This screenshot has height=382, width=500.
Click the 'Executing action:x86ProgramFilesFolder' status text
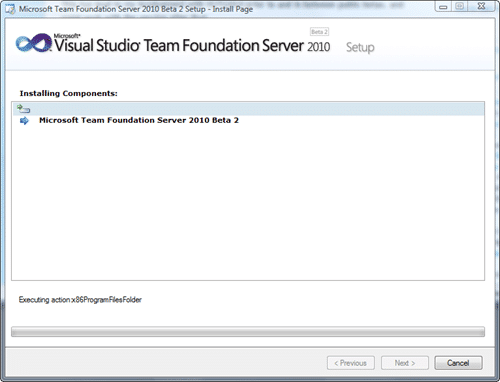[x=80, y=300]
